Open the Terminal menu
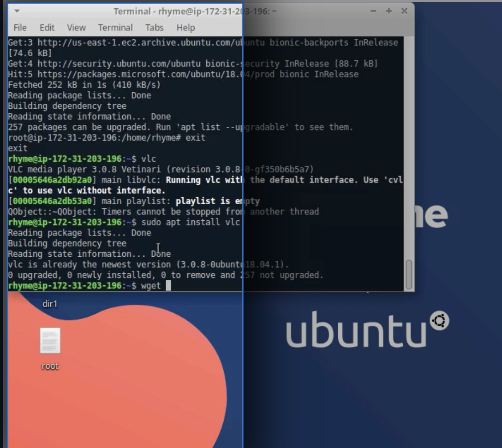This screenshot has width=502, height=448. [115, 28]
